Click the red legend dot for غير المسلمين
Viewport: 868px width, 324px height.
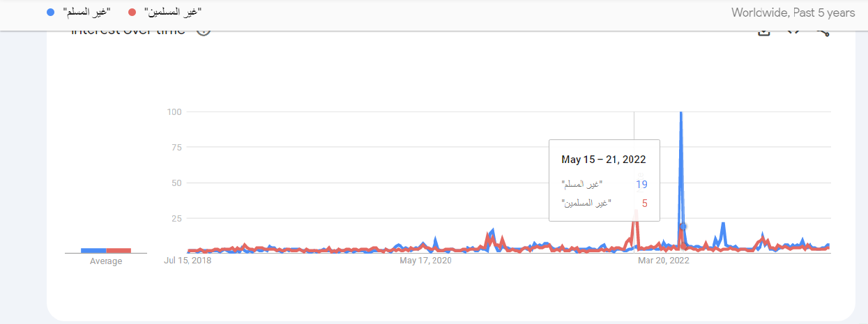click(134, 13)
